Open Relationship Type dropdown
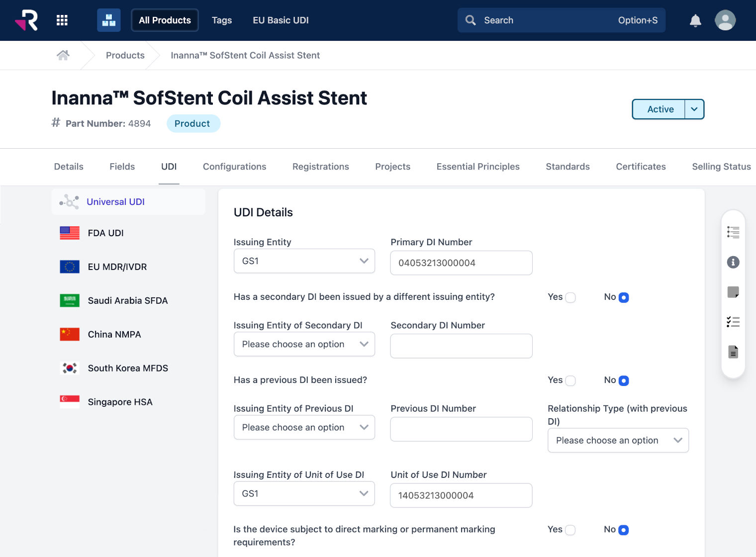This screenshot has width=756, height=557. (618, 441)
